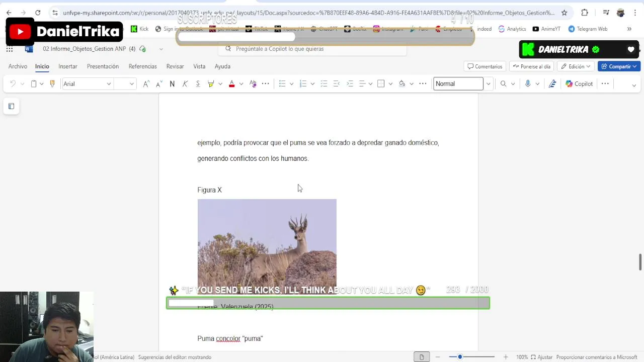
Task: Click the Copilot search box
Action: [312, 49]
